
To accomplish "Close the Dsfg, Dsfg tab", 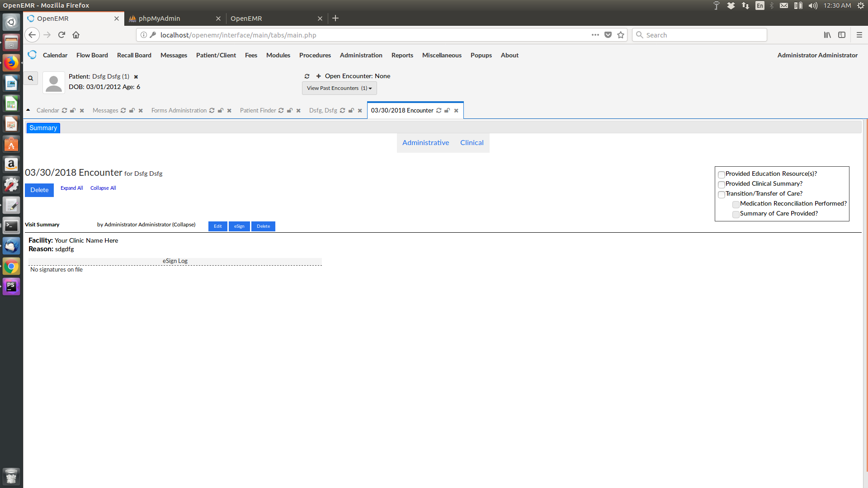I will [x=360, y=111].
